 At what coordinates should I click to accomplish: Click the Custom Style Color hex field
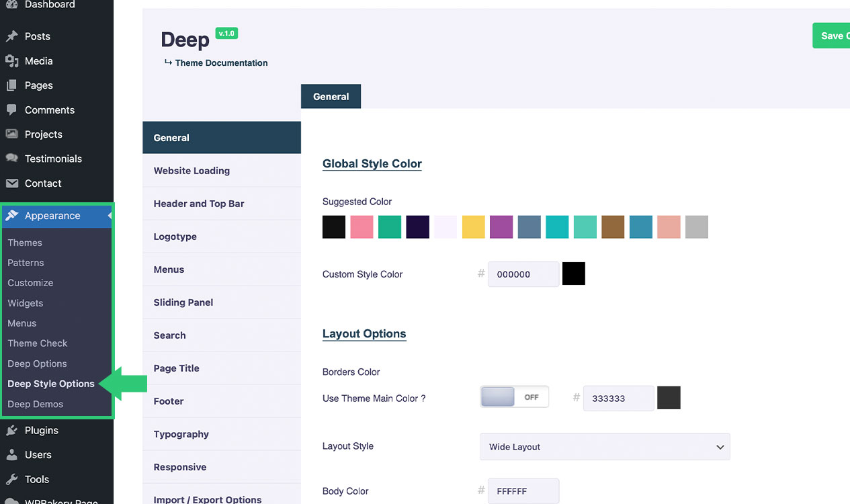[x=523, y=274]
